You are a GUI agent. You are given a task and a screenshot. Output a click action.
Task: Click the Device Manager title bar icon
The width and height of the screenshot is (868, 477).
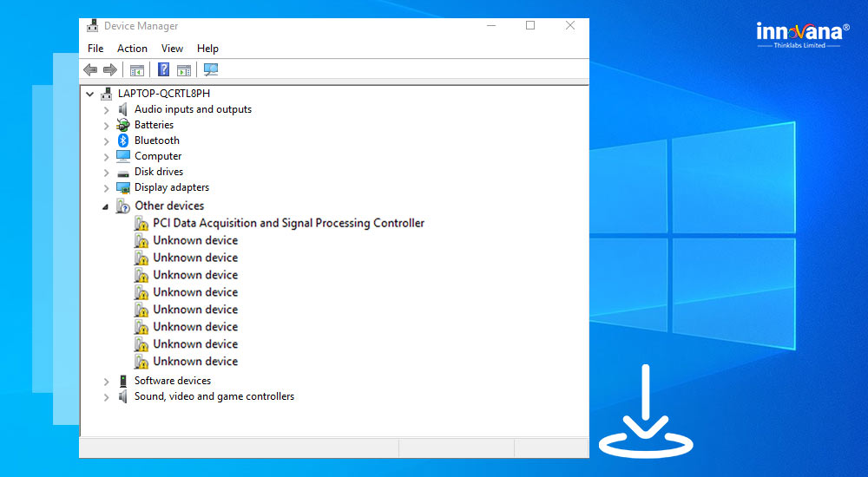(x=93, y=26)
